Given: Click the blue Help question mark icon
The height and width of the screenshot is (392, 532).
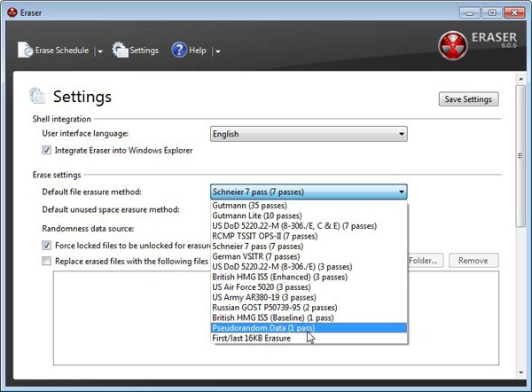Looking at the screenshot, I should (179, 50).
